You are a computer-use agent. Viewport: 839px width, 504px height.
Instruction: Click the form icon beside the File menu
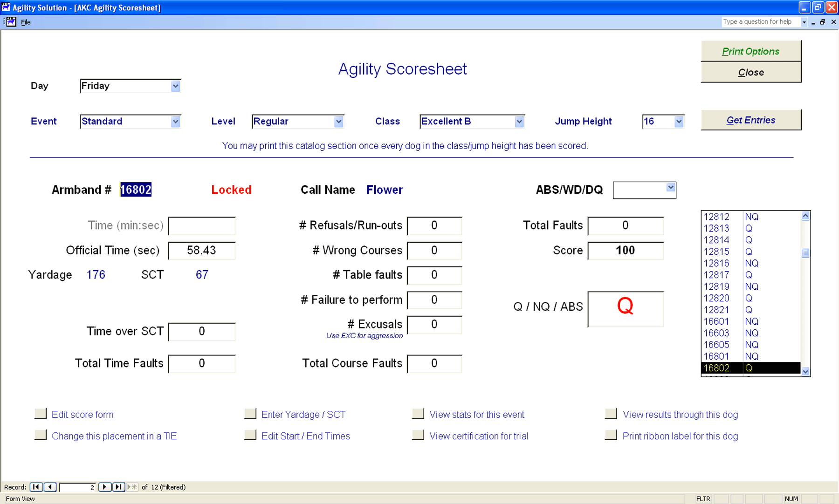(10, 21)
